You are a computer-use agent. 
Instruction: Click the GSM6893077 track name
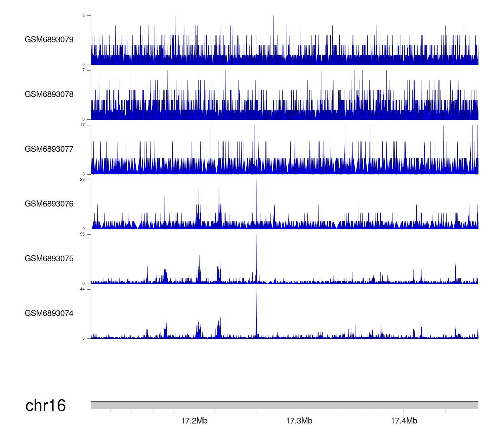tap(49, 149)
